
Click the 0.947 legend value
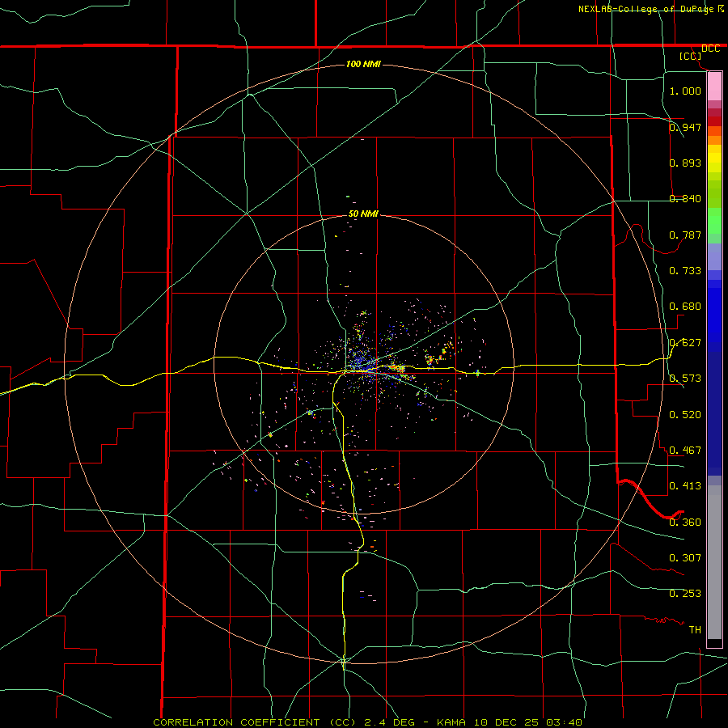pos(685,127)
